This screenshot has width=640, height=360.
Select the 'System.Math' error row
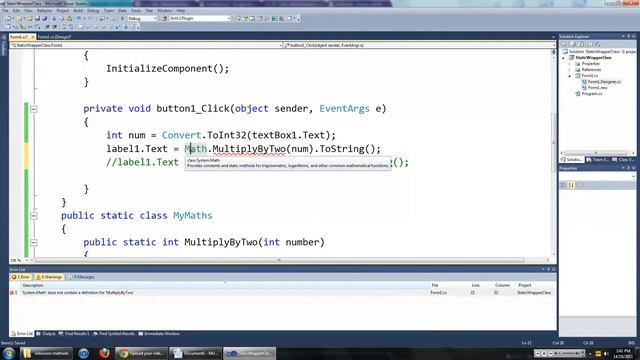pos(282,293)
